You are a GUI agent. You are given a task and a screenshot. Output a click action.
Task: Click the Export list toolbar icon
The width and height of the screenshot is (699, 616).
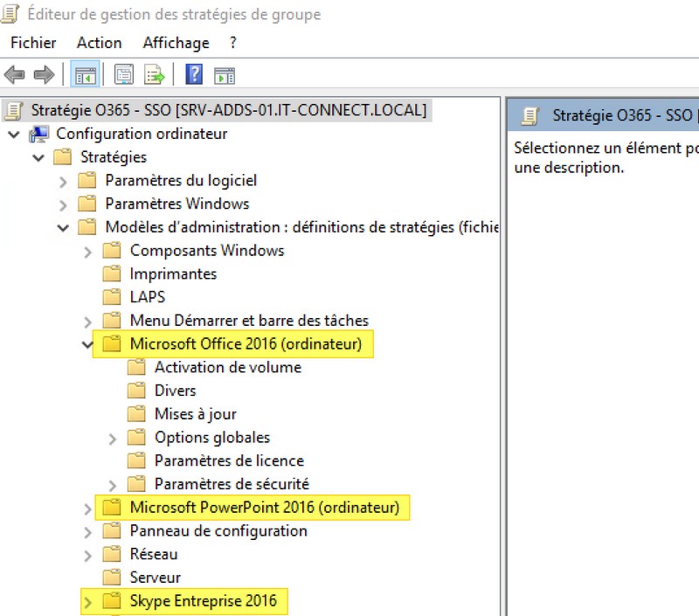(155, 74)
